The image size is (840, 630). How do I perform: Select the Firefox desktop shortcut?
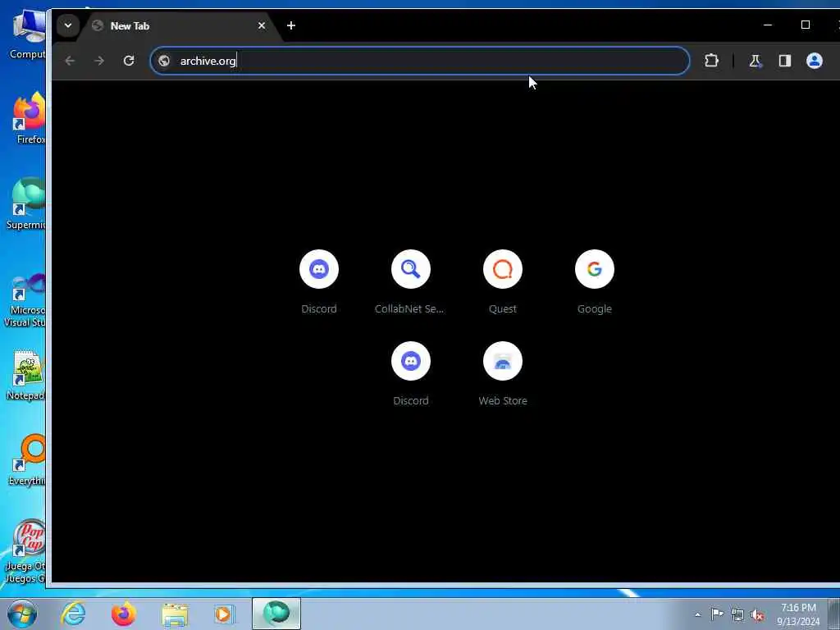click(30, 118)
